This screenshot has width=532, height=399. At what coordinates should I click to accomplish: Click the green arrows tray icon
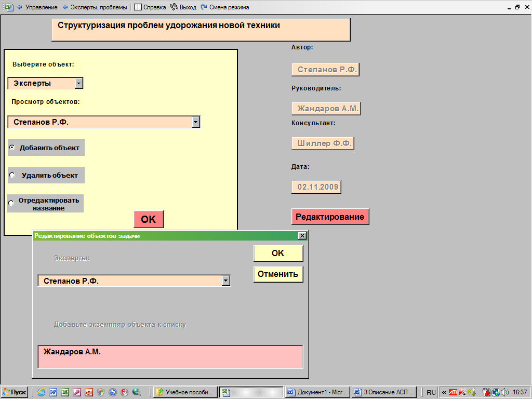pos(472,392)
